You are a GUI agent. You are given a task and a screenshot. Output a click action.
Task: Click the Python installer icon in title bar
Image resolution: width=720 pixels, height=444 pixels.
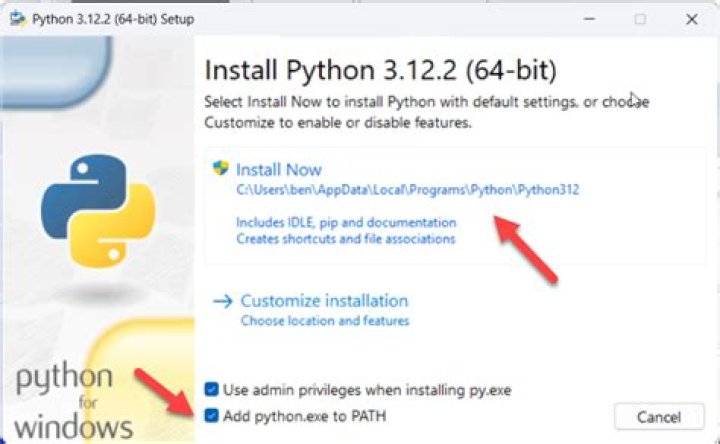point(18,19)
